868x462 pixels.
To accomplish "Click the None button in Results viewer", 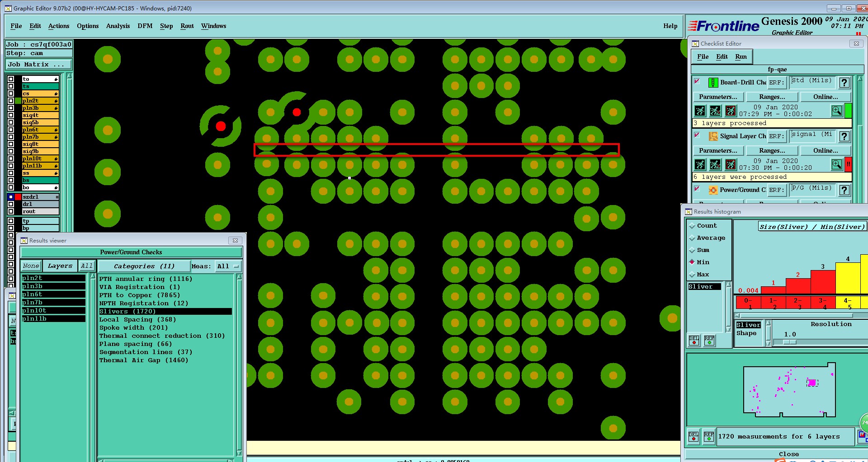I will coord(31,266).
